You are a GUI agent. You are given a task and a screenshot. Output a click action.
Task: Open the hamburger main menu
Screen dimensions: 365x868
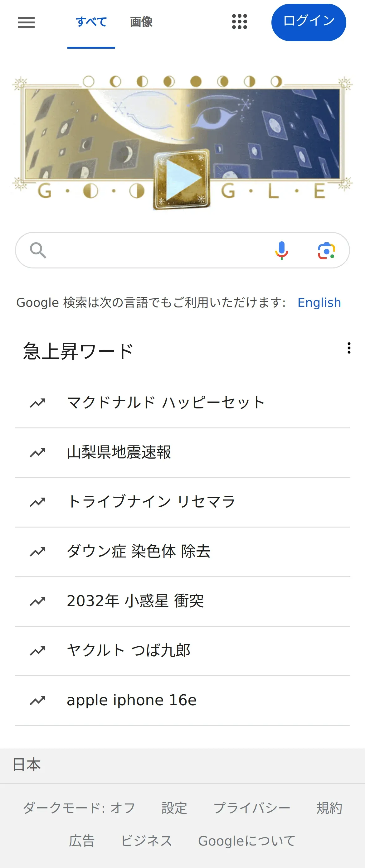click(x=26, y=22)
